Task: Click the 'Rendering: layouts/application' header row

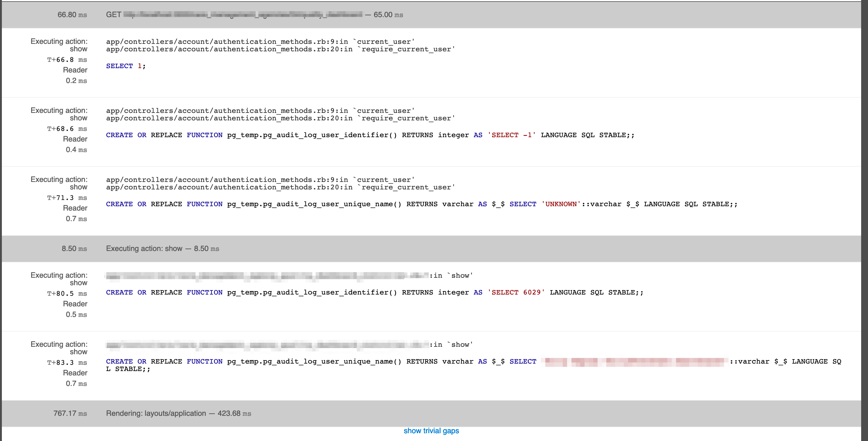Action: [178, 413]
